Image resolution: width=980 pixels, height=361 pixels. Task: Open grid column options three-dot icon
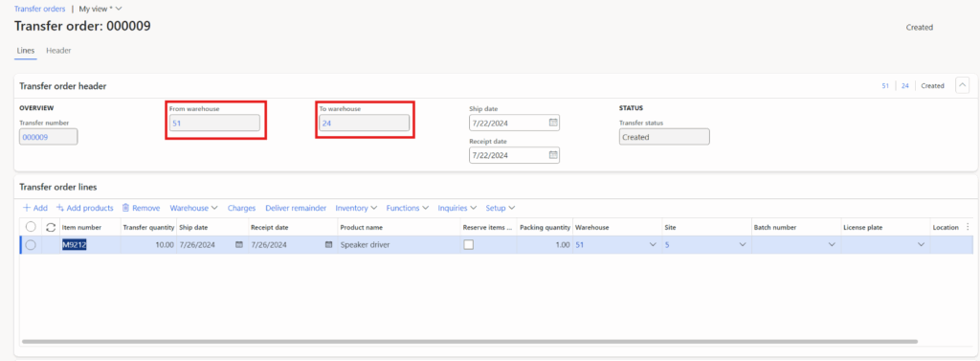coord(969,227)
